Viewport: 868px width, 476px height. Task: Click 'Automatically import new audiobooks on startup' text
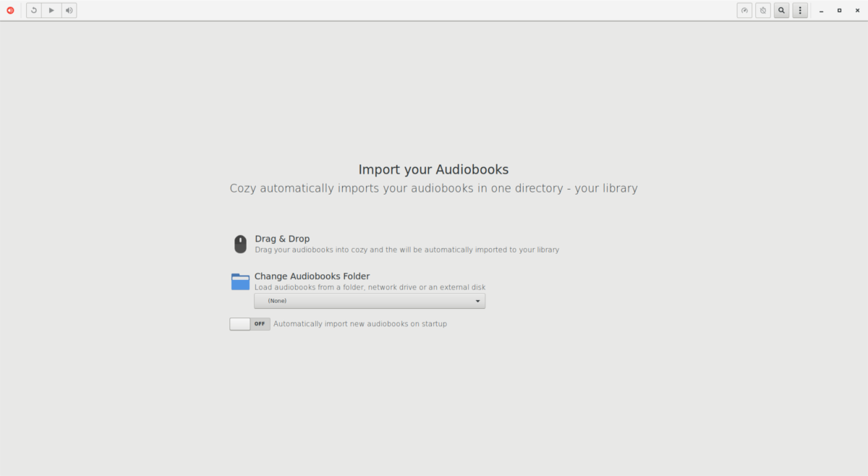(x=360, y=324)
